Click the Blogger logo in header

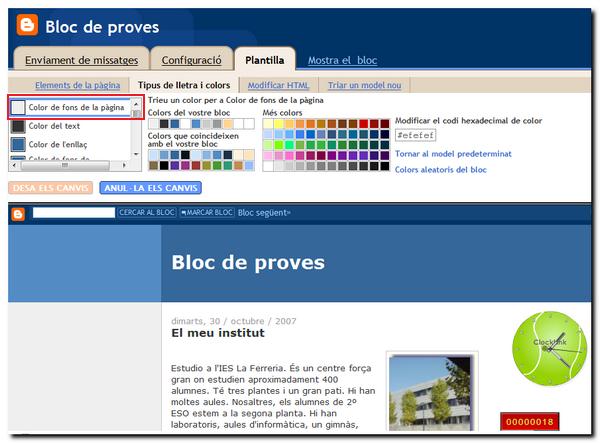click(26, 26)
